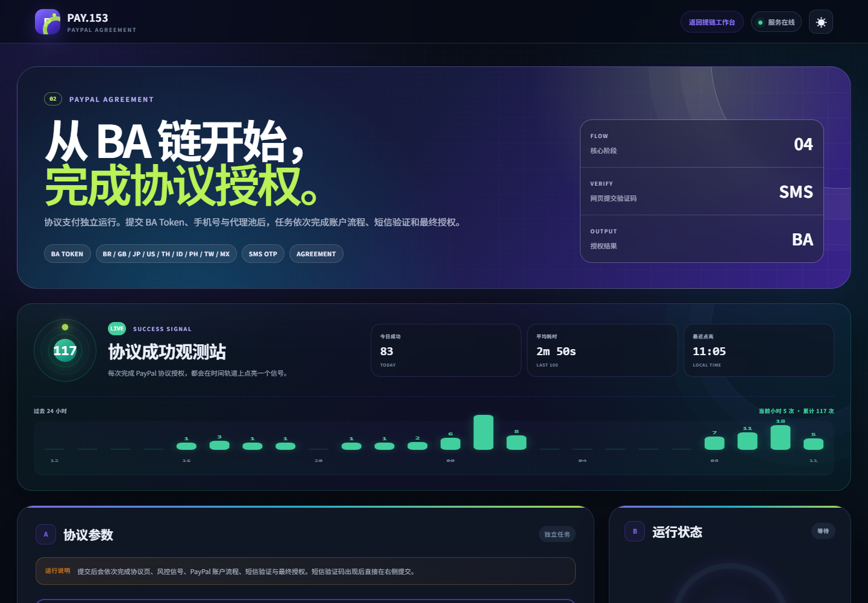This screenshot has height=603, width=868.
Task: Select the BR / GB / JP country chip
Action: coord(166,254)
